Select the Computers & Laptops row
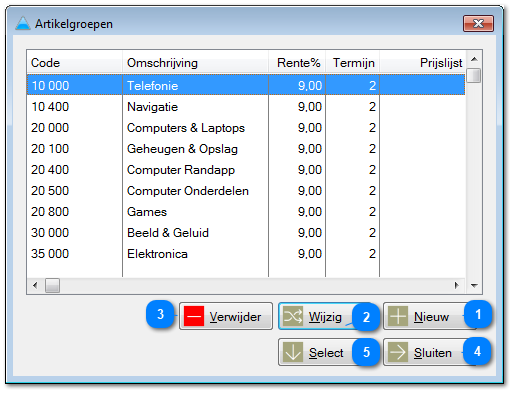This screenshot has height=393, width=513. (246, 128)
